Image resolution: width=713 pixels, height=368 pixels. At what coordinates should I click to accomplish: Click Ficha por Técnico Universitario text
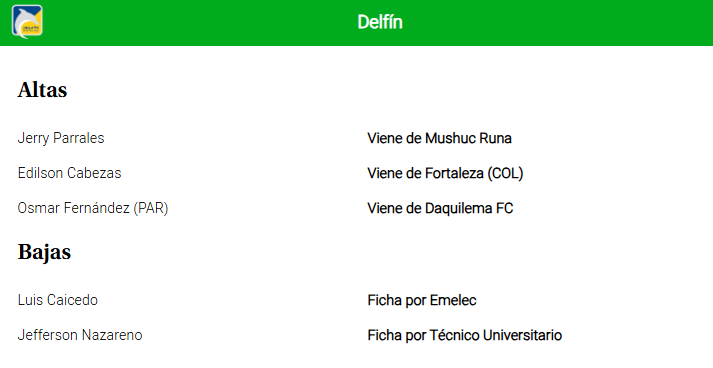click(x=465, y=335)
